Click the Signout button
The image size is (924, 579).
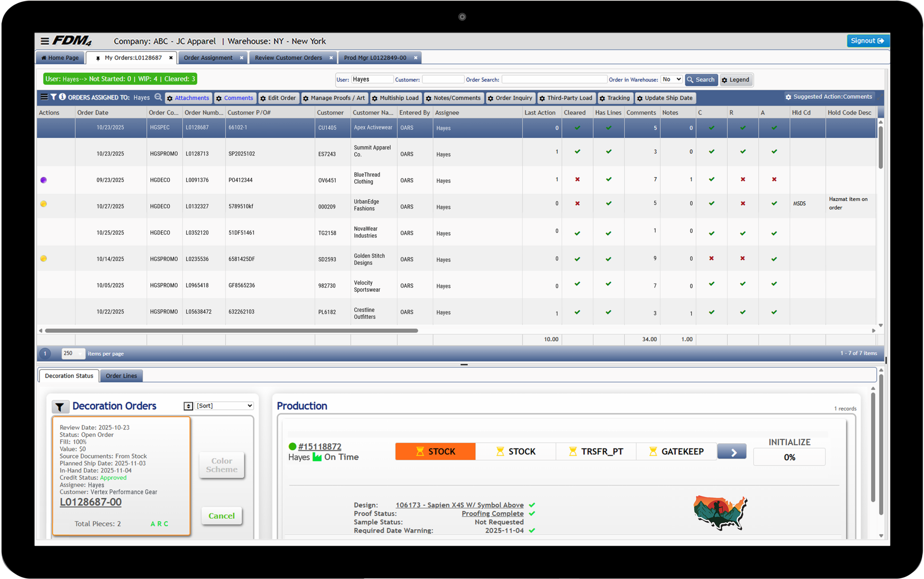pos(867,41)
